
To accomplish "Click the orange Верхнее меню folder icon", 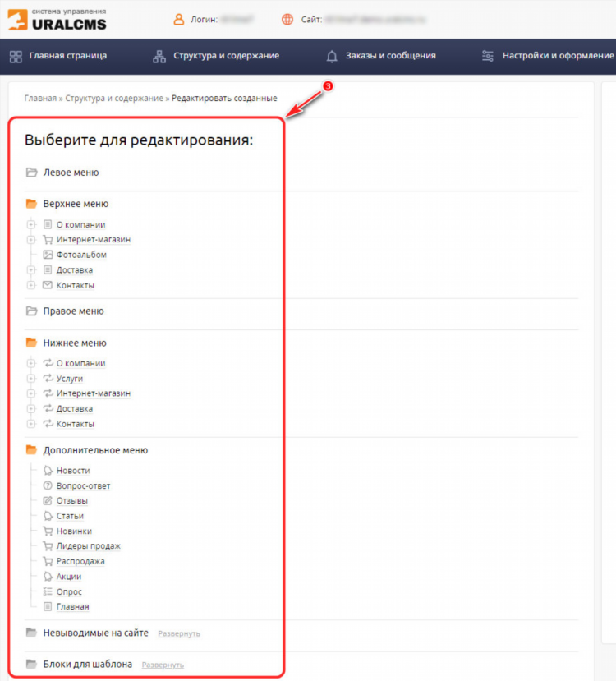I will pos(31,203).
